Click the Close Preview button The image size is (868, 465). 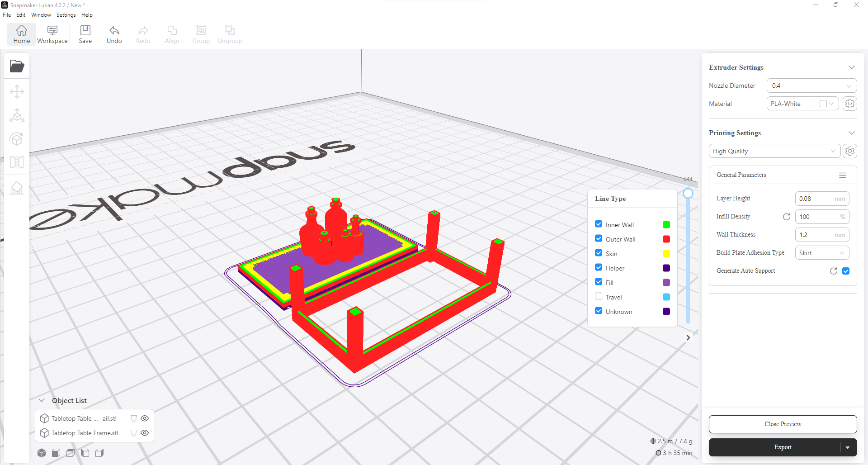[x=783, y=424]
